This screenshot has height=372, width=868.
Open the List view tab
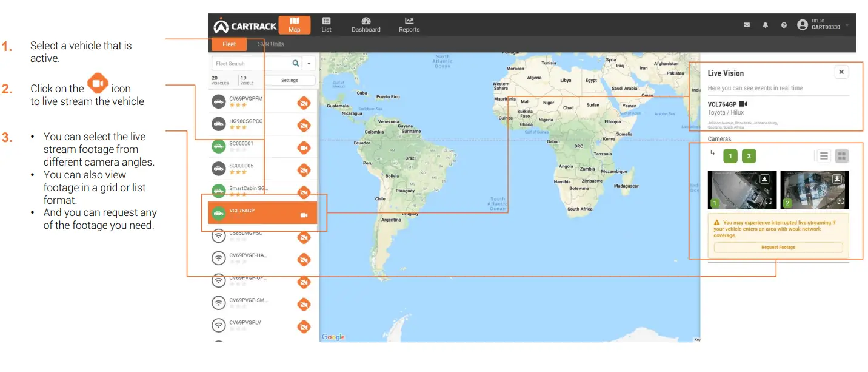(326, 25)
